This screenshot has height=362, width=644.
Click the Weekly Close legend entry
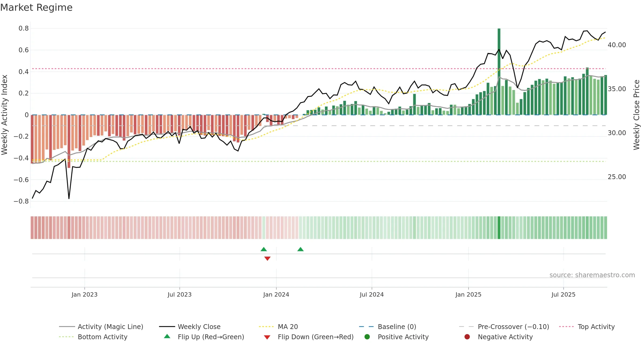[x=190, y=327]
